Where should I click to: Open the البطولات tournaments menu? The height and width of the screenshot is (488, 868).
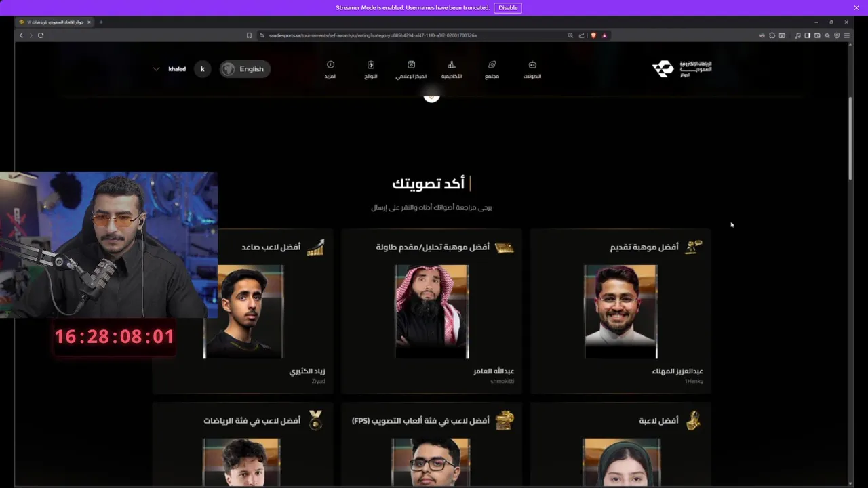tap(532, 70)
